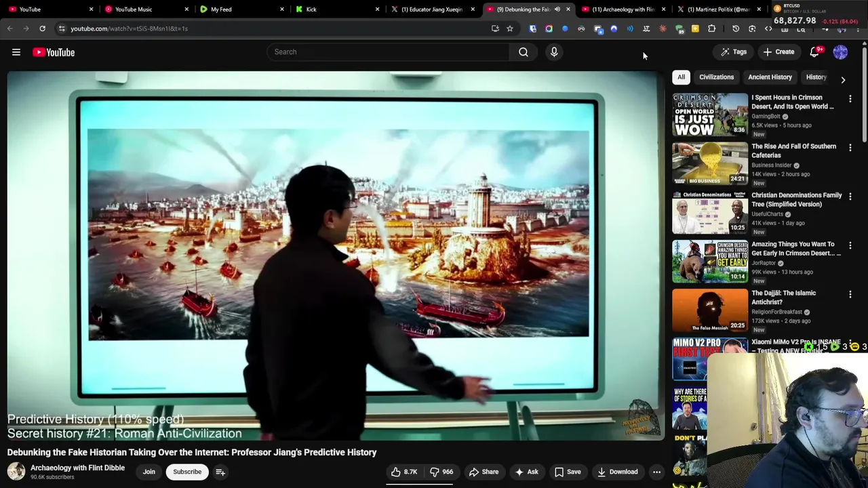The image size is (868, 488).
Task: Click the video player area
Action: [336, 256]
